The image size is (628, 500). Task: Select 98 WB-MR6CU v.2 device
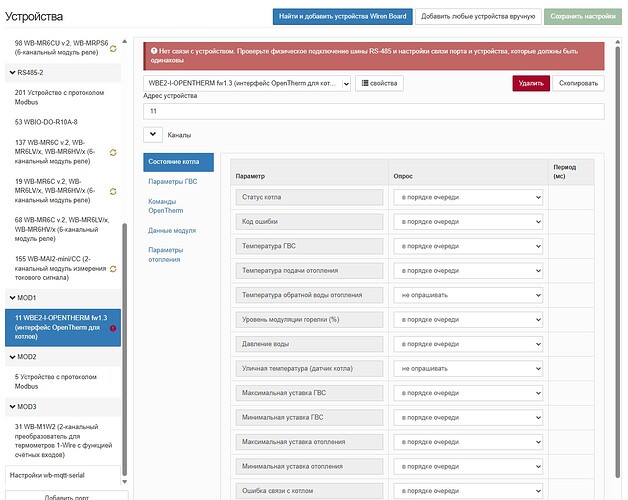(61, 48)
